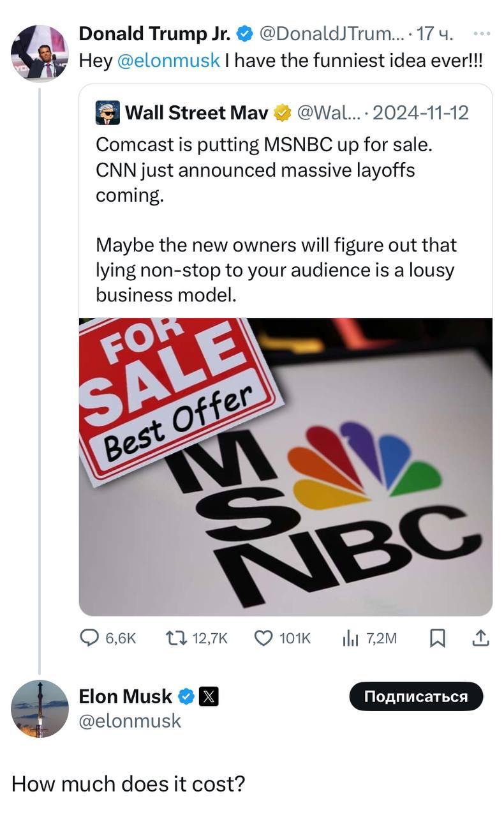Click the Wall Street Mav small avatar
504x817 pixels.
pos(108,113)
